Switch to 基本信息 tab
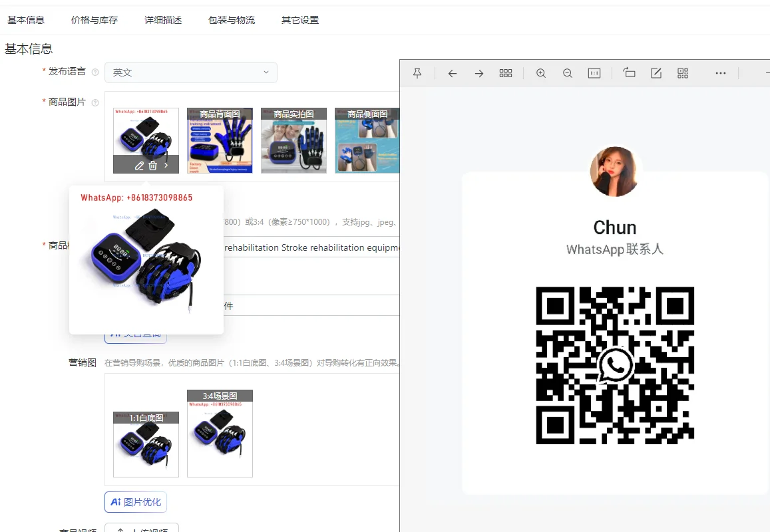 click(x=26, y=20)
